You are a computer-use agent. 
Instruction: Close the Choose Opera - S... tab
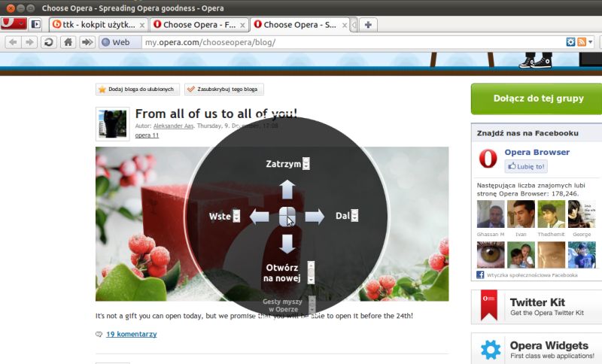[x=345, y=25]
